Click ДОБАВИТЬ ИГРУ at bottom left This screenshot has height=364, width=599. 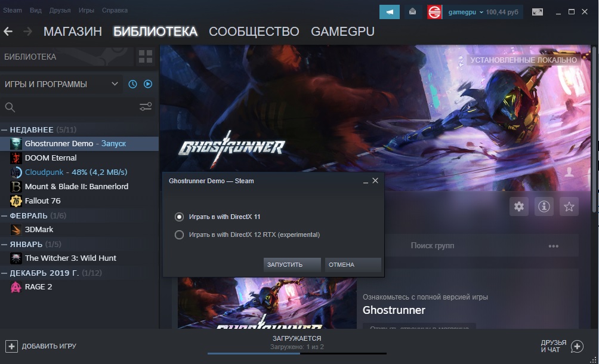coord(49,347)
